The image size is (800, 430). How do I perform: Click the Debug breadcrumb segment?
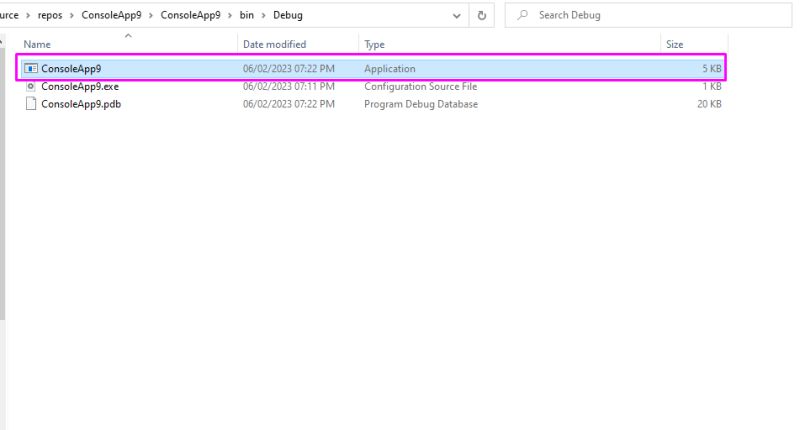tap(288, 15)
